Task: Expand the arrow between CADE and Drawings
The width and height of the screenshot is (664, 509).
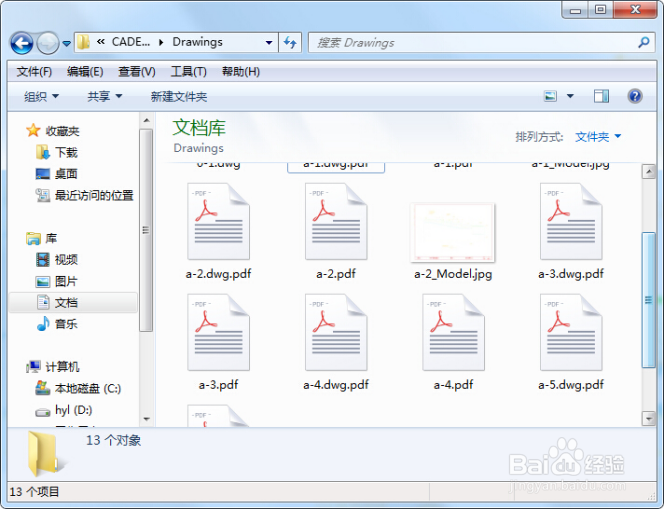Action: coord(161,42)
